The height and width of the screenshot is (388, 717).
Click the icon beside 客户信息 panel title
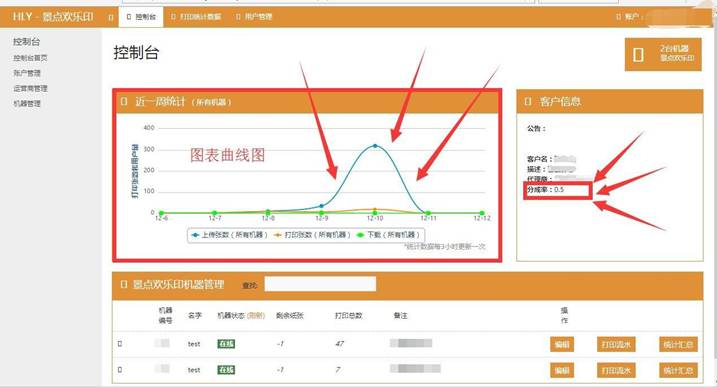point(528,101)
